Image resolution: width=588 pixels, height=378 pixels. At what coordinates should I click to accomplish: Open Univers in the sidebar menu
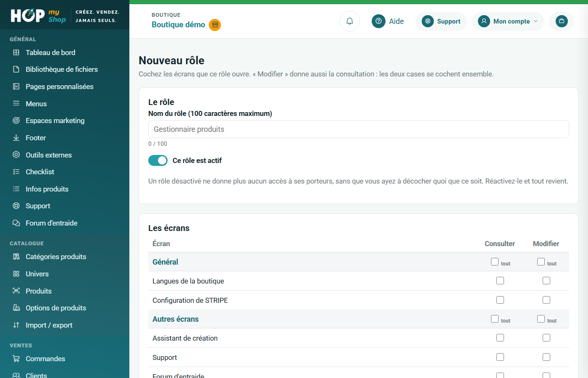coord(37,274)
